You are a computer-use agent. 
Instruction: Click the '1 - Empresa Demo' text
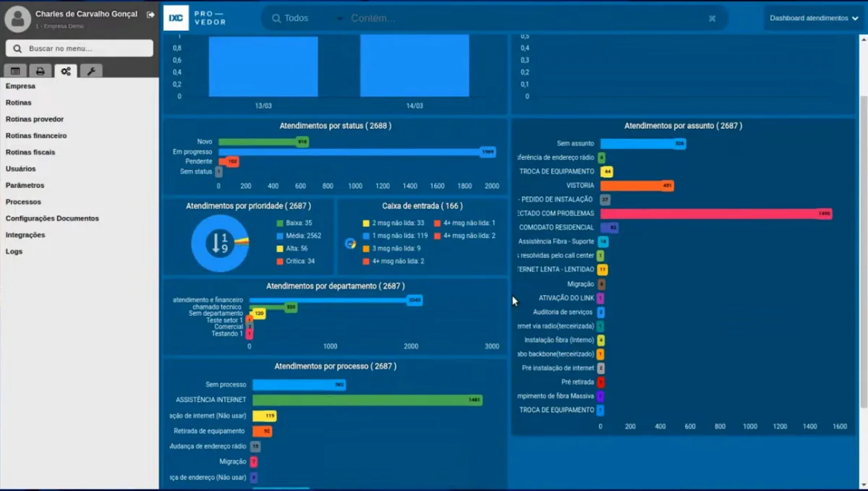pos(59,26)
